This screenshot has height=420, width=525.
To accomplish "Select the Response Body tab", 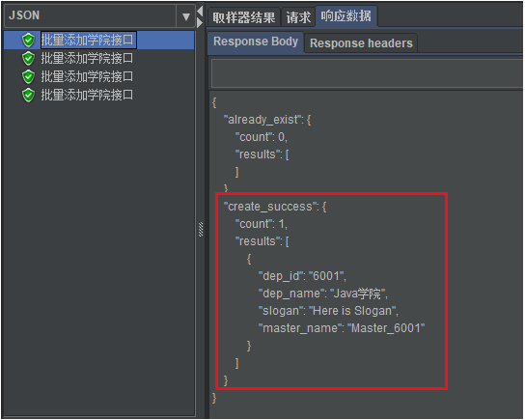I will [x=256, y=42].
